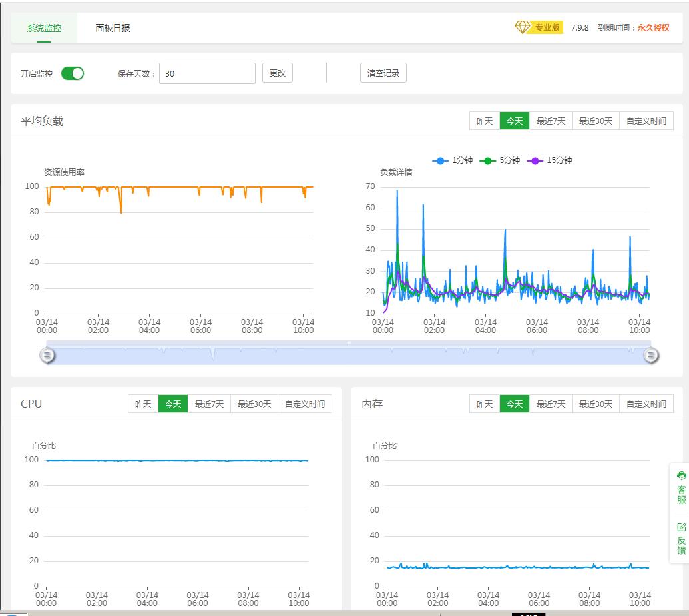Viewport: 689px width, 616px height.
Task: Click the 更改 button
Action: point(278,73)
